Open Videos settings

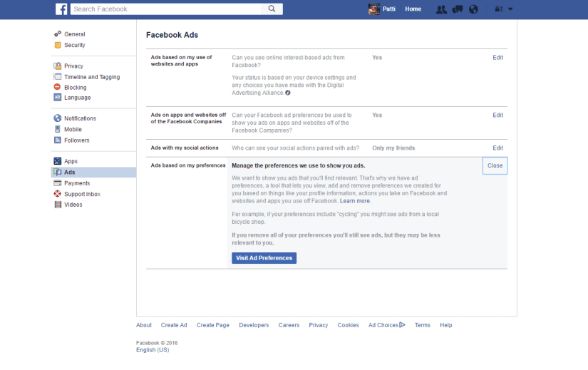pyautogui.click(x=73, y=205)
